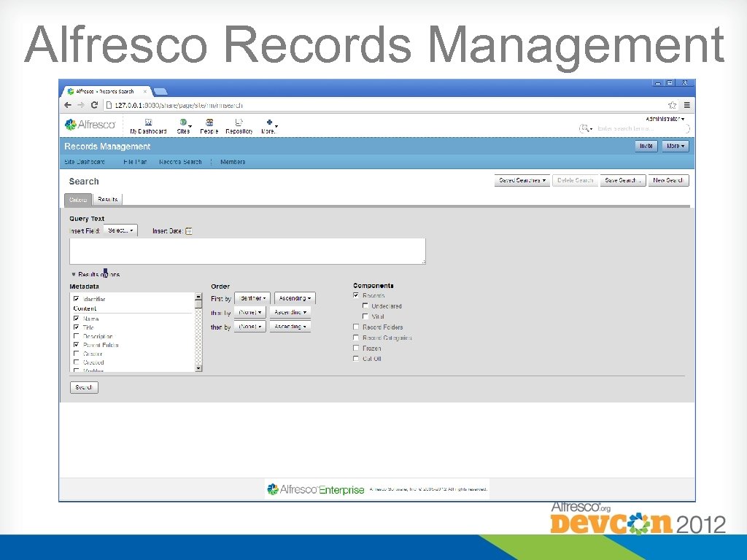Open the Administrator user menu
The image size is (747, 560).
coord(665,119)
